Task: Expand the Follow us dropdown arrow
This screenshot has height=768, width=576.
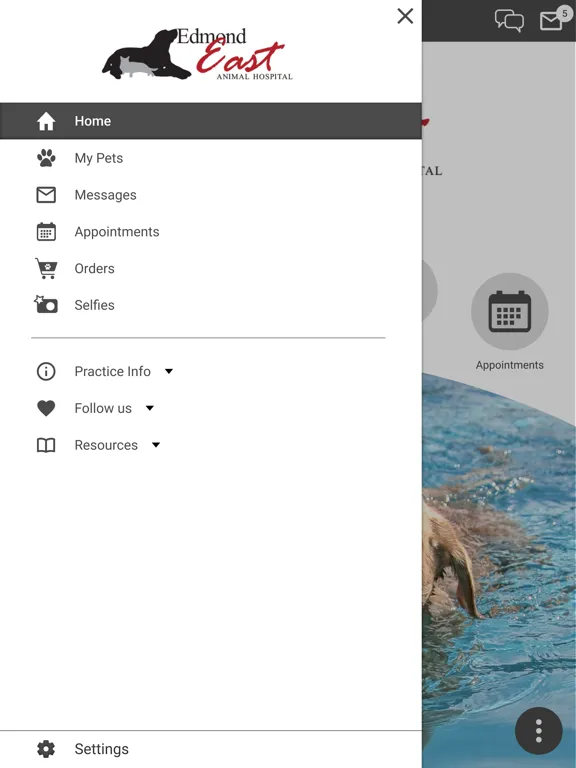Action: 150,408
